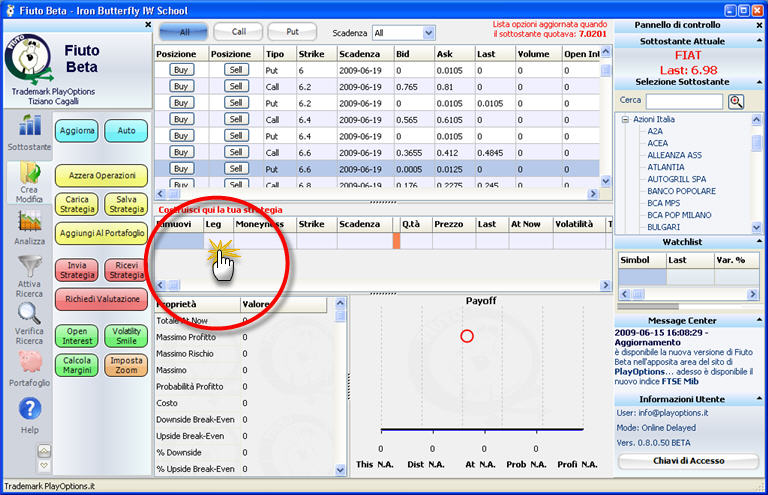Open the Sottostante sidebar section
The height and width of the screenshot is (495, 768).
pos(29,133)
